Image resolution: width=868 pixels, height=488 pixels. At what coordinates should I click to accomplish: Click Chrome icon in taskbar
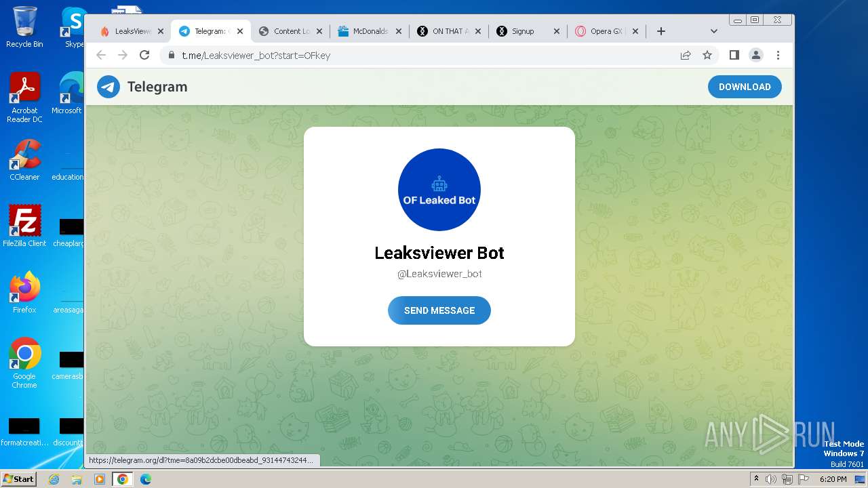click(x=123, y=479)
